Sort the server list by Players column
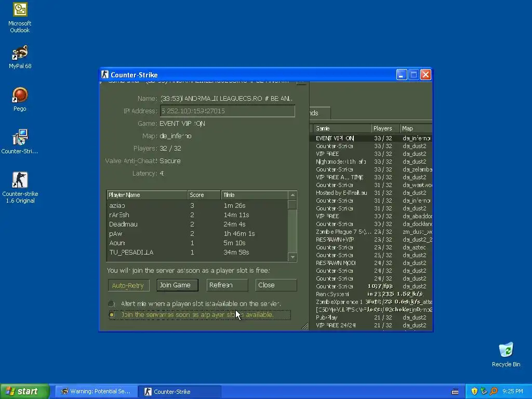 click(385, 129)
